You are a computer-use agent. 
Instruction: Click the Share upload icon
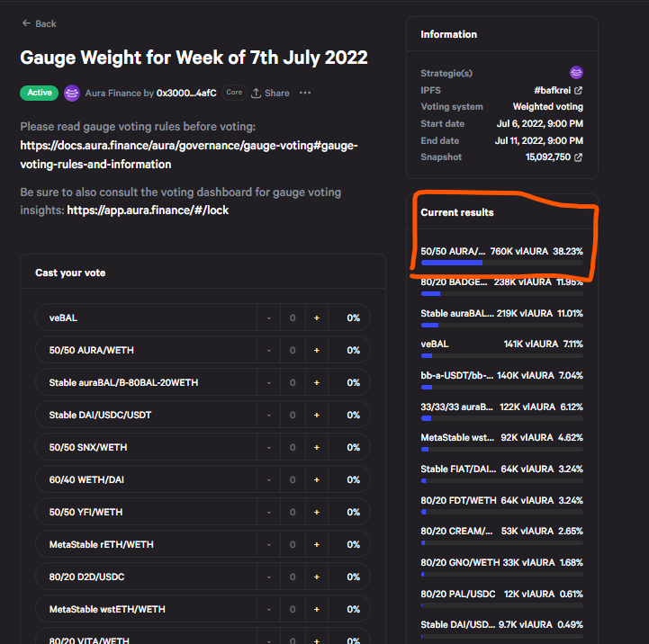coord(257,93)
